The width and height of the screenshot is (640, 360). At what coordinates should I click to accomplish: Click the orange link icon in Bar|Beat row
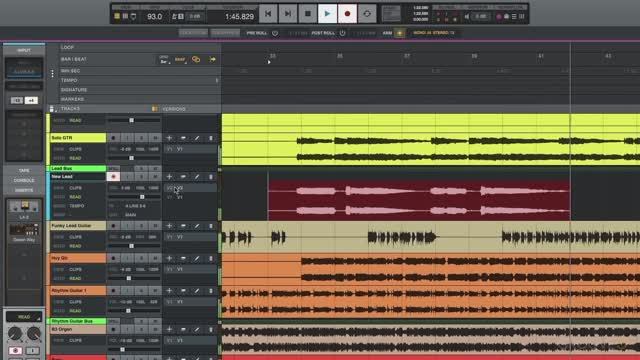(196, 60)
